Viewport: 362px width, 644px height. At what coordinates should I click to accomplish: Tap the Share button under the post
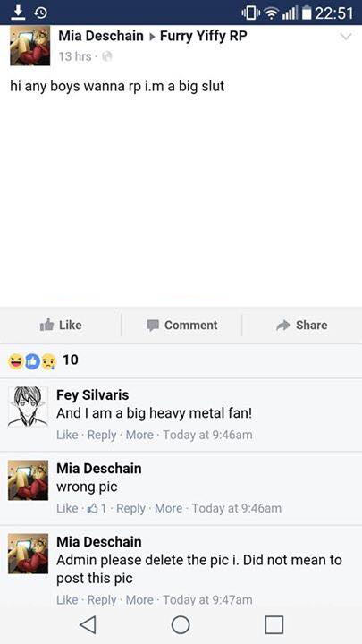pos(302,325)
